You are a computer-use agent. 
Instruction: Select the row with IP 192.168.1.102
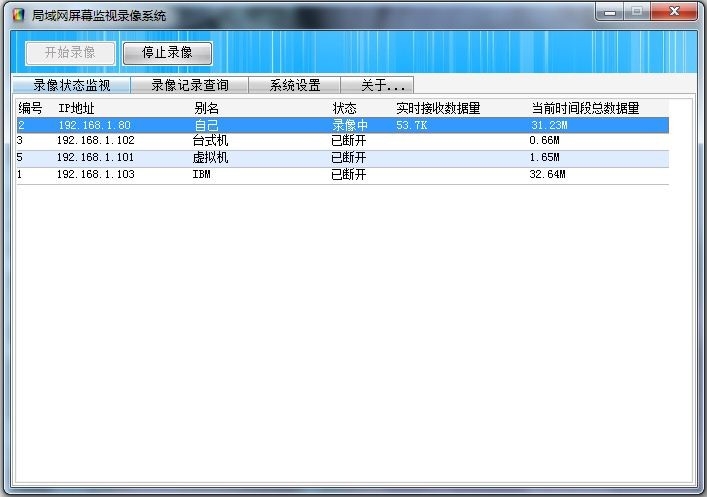(343, 141)
